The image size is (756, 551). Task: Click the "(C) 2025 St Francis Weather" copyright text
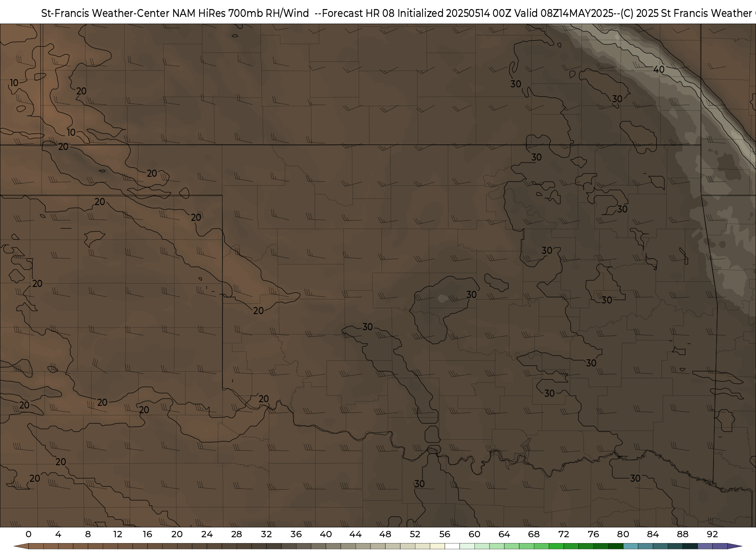tap(686, 13)
